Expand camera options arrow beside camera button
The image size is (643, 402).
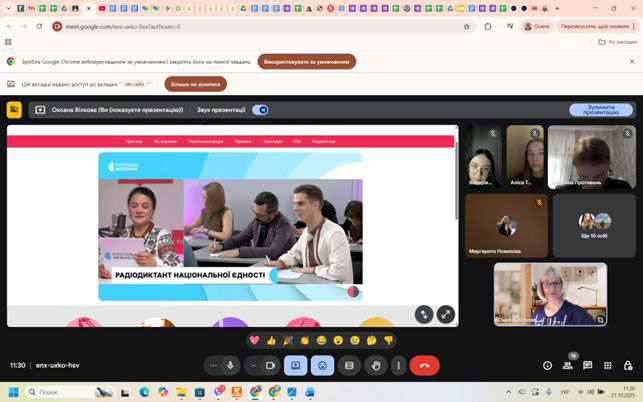(x=253, y=366)
